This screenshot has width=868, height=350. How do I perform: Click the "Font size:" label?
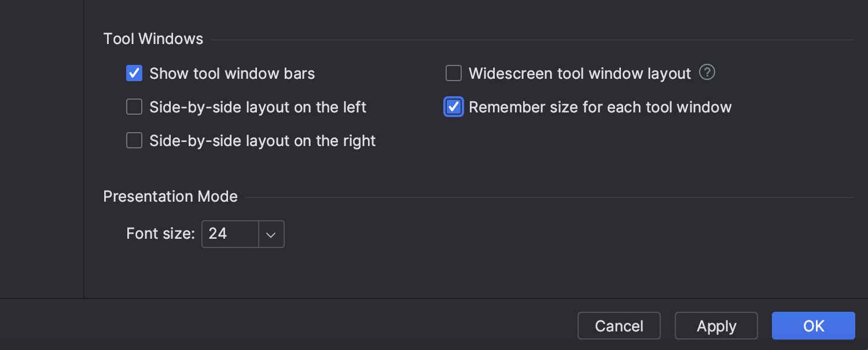pyautogui.click(x=160, y=234)
